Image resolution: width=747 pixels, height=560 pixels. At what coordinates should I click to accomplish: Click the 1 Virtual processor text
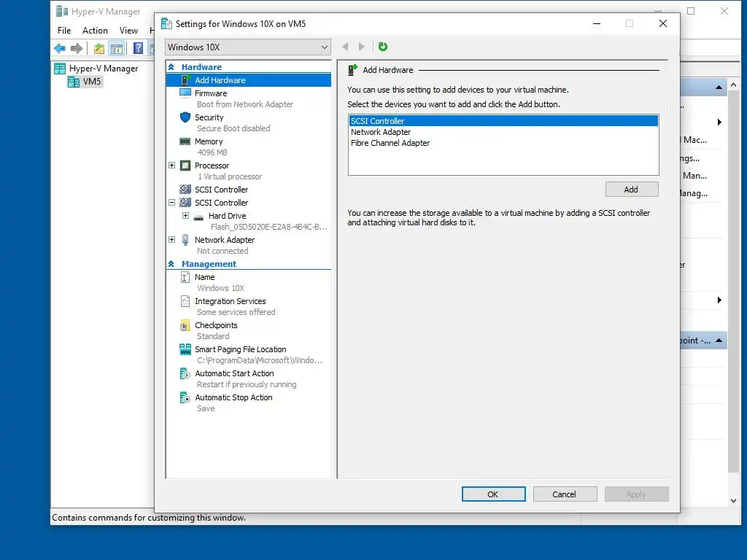click(230, 176)
